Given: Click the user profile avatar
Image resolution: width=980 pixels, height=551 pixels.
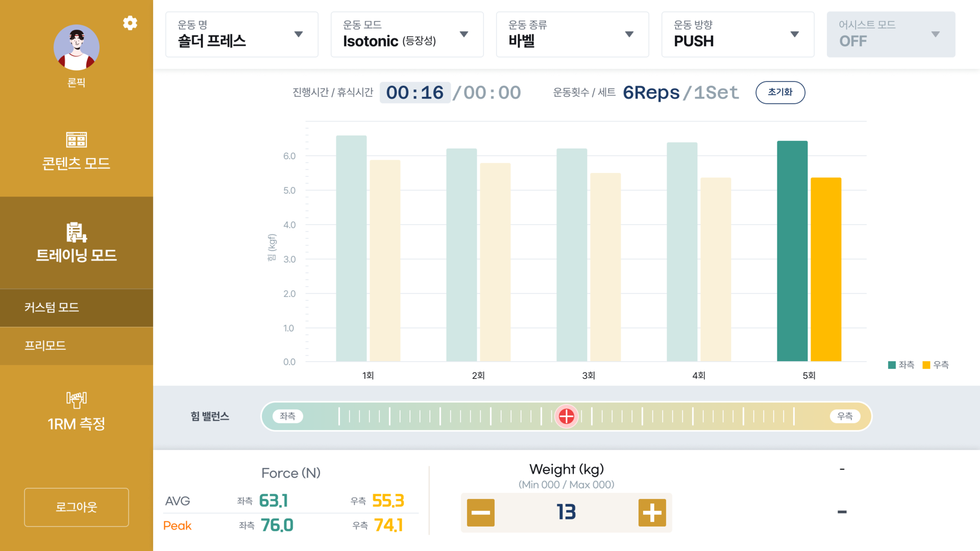Looking at the screenshot, I should [x=77, y=47].
